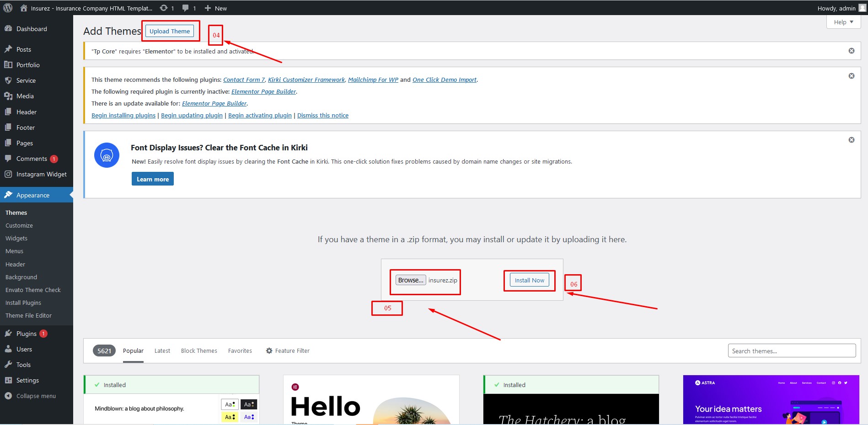The width and height of the screenshot is (868, 425).
Task: Click the Upload Theme button
Action: (170, 31)
